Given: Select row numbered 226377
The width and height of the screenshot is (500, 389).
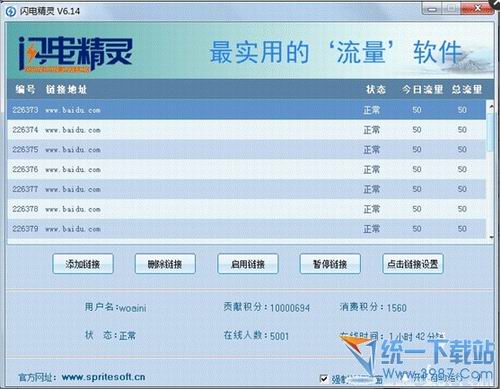Looking at the screenshot, I should (x=246, y=189).
